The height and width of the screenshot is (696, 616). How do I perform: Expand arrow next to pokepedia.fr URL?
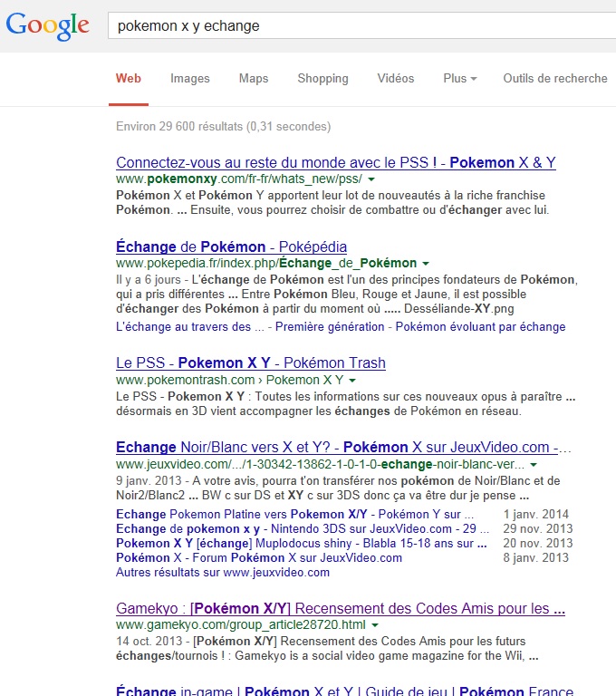[x=426, y=264]
